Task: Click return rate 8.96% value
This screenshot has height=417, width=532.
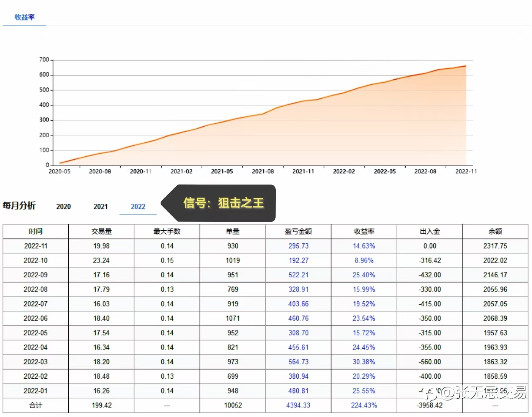Action: (x=364, y=260)
